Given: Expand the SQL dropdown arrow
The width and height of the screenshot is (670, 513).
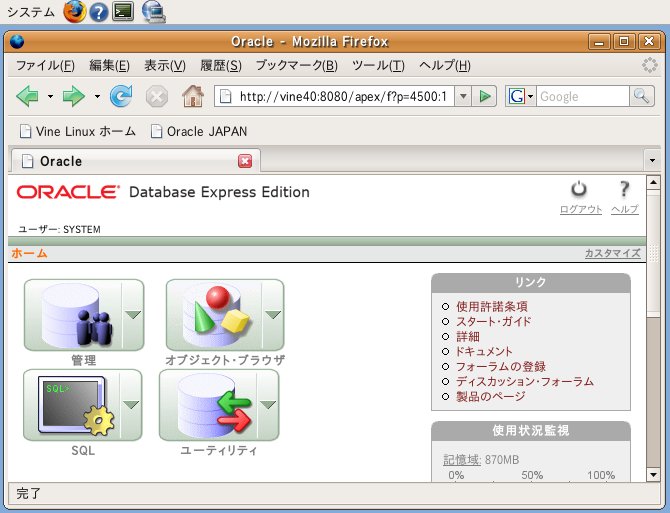Looking at the screenshot, I should [x=131, y=405].
